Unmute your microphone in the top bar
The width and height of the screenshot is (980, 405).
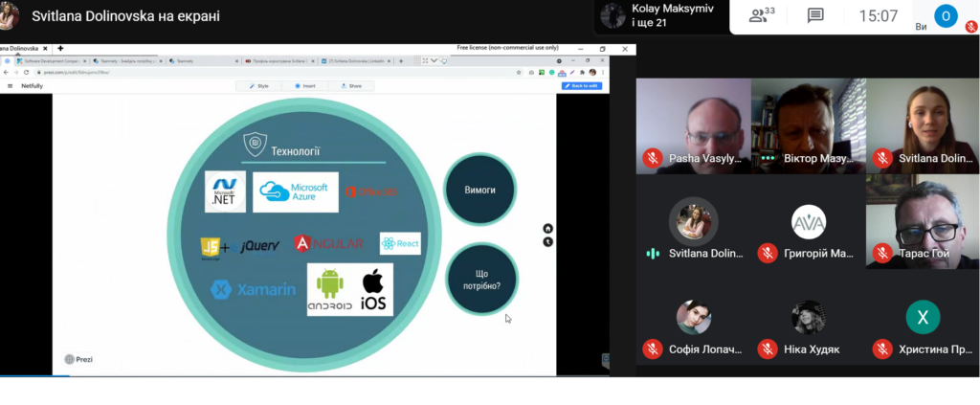[x=970, y=26]
